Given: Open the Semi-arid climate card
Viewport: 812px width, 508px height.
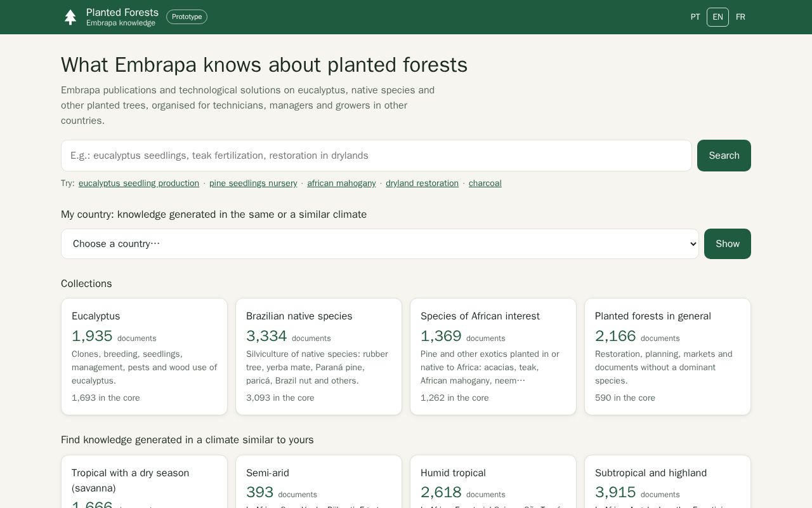Looking at the screenshot, I should point(318,481).
